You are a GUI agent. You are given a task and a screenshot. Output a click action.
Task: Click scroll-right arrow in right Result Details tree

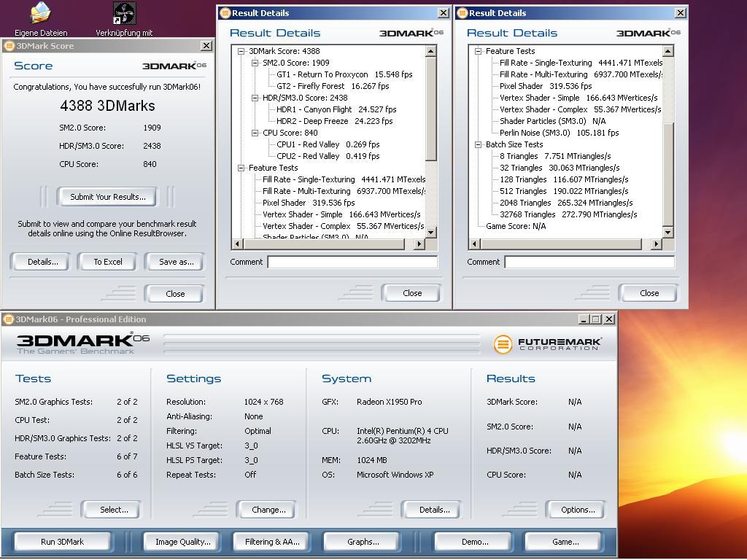pos(656,244)
